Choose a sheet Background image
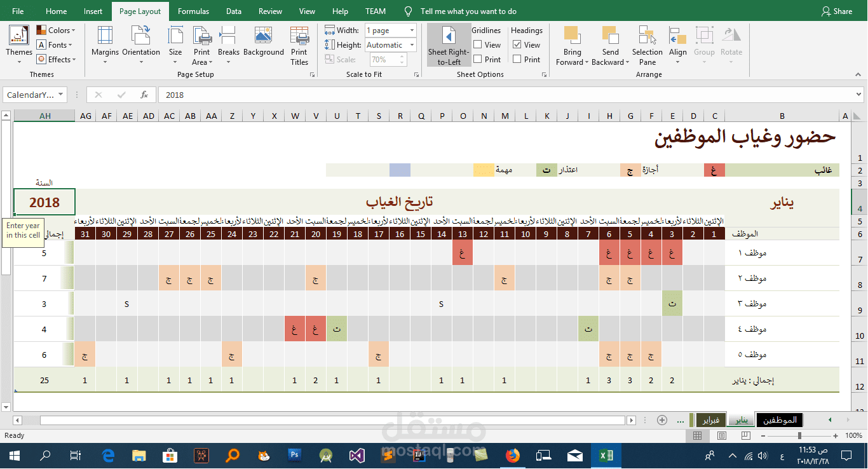This screenshot has height=469, width=868. 263,42
